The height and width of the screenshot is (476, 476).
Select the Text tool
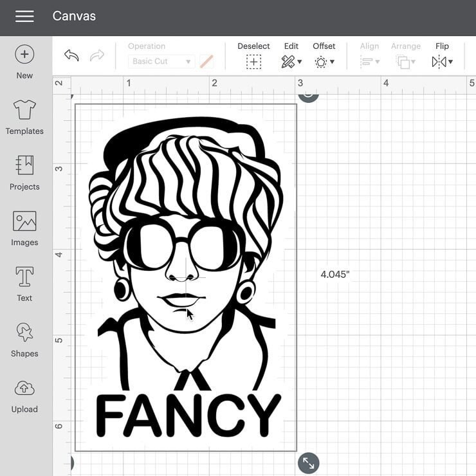[x=24, y=277]
